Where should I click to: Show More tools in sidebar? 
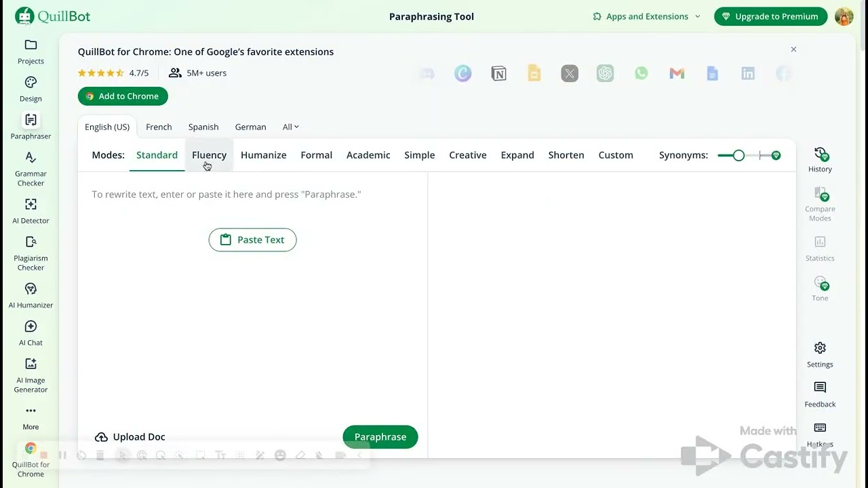pos(31,418)
